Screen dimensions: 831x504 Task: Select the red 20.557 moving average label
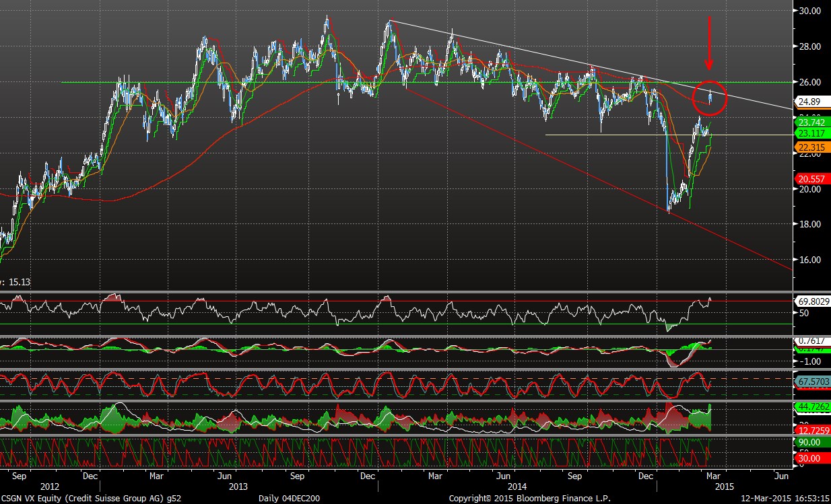[x=811, y=179]
